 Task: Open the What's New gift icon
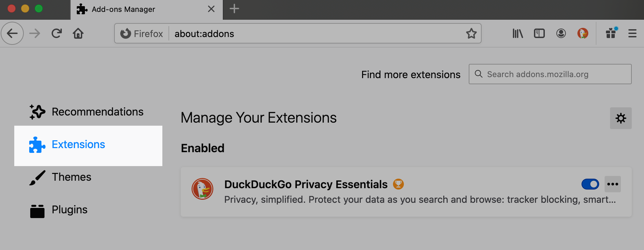pos(611,33)
